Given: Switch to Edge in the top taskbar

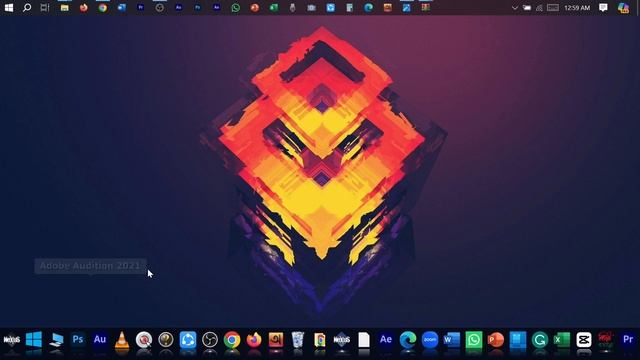Looking at the screenshot, I should (x=369, y=7).
